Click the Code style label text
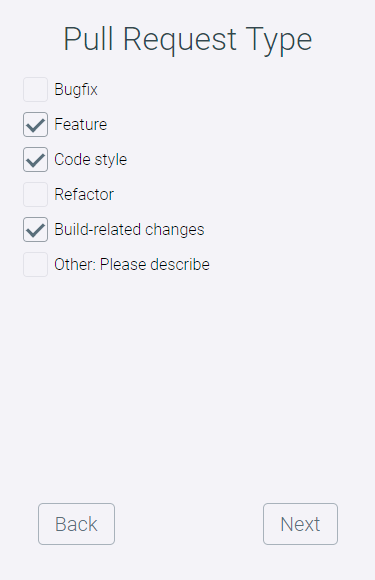 tap(91, 159)
